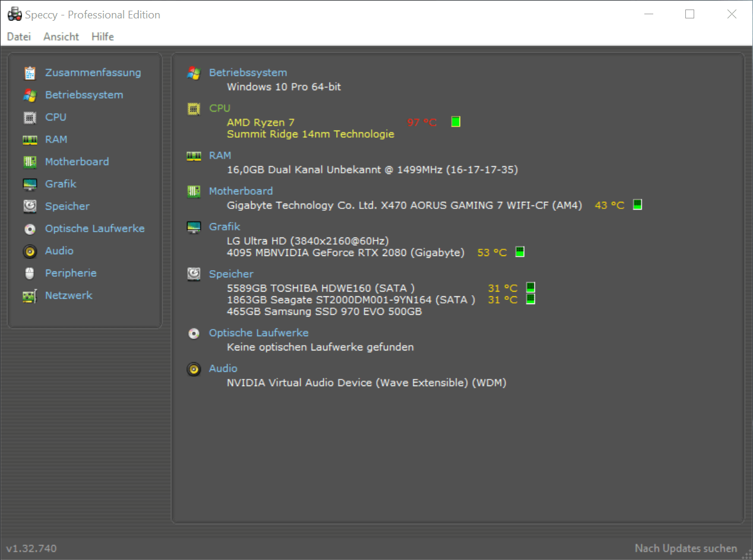
Task: Click the LG Ultra HD display line
Action: 308,241
